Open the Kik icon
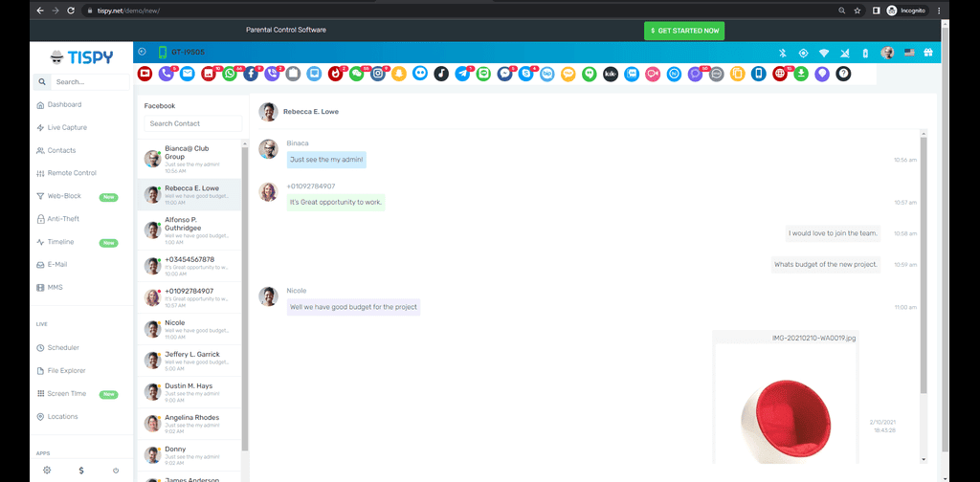 tap(611, 74)
